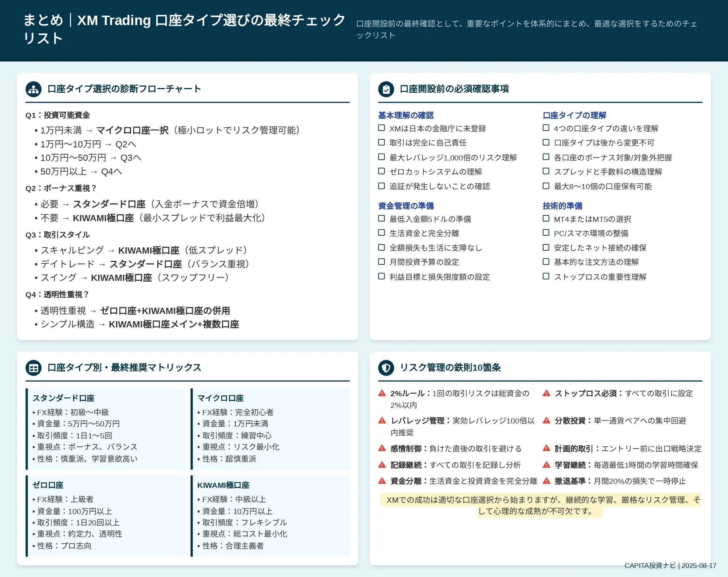This screenshot has height=577, width=728.
Task: Select the KIWAMI極口座 matrix card title
Action: [223, 485]
